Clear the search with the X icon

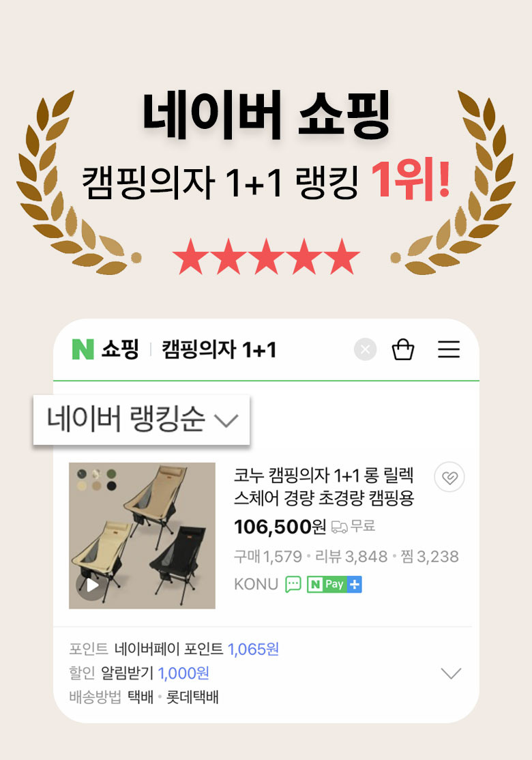(x=366, y=349)
